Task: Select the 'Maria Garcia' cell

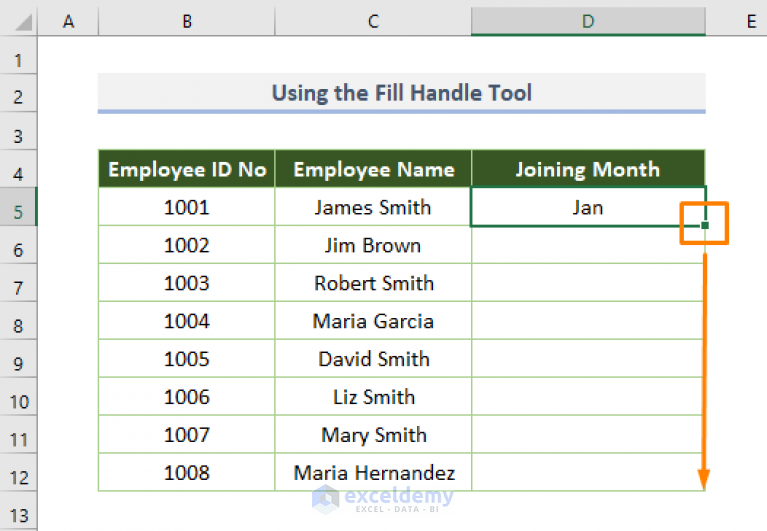Action: click(373, 321)
